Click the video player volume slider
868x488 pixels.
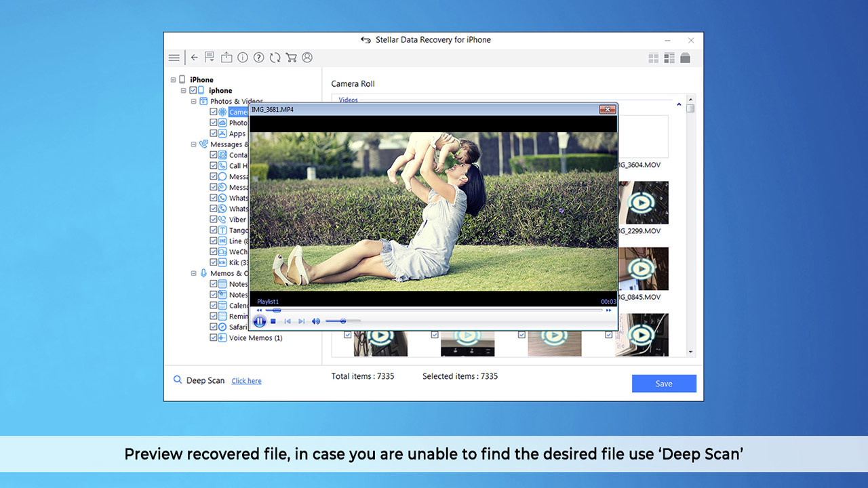pos(342,321)
